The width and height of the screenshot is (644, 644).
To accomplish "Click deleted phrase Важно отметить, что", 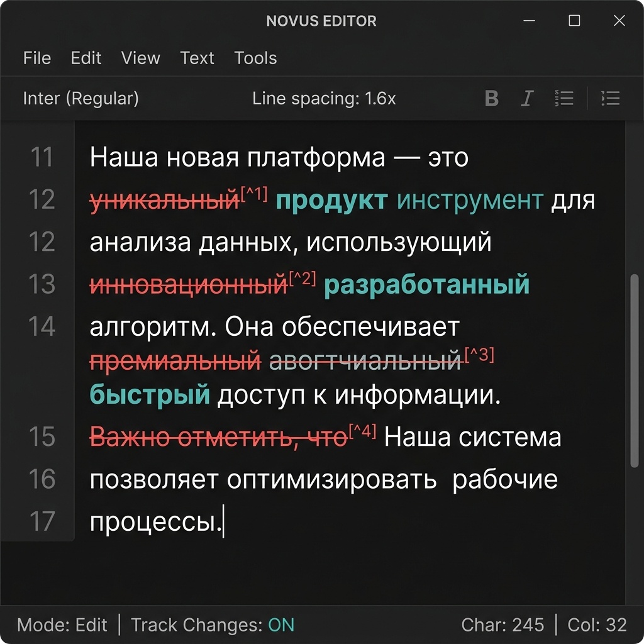I will tap(218, 438).
